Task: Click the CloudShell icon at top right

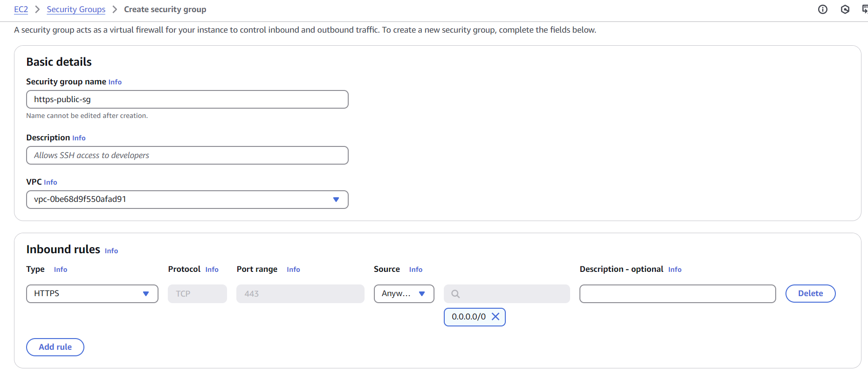Action: pos(864,9)
